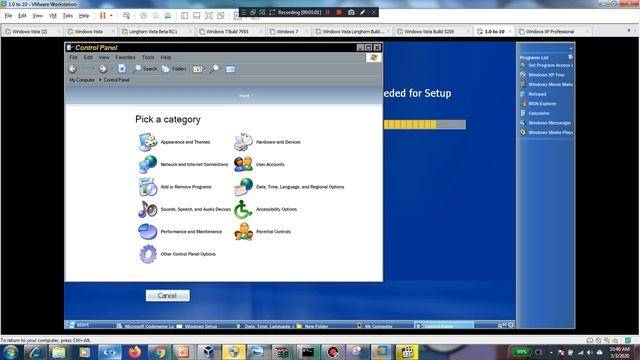Click the recording pen annotation icon
Viewport: 640px width, 360px height.
(x=362, y=12)
